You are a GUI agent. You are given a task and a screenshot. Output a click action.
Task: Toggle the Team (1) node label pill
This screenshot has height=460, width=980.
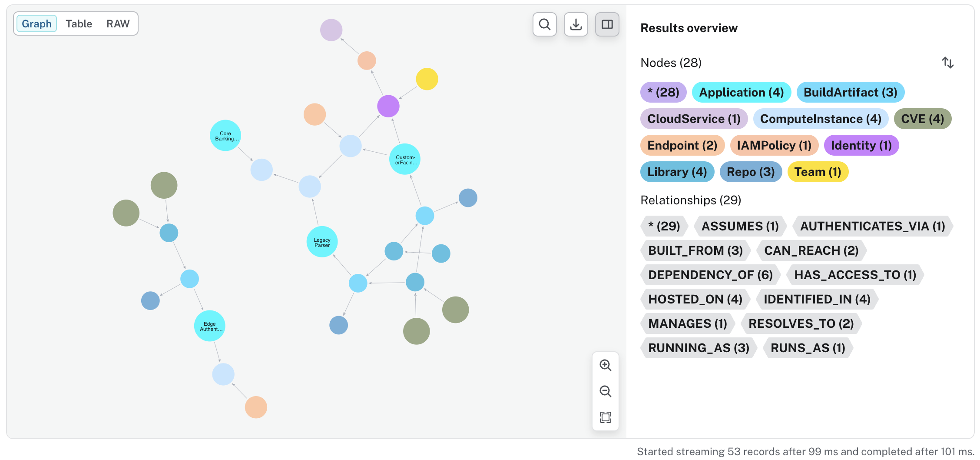click(818, 172)
